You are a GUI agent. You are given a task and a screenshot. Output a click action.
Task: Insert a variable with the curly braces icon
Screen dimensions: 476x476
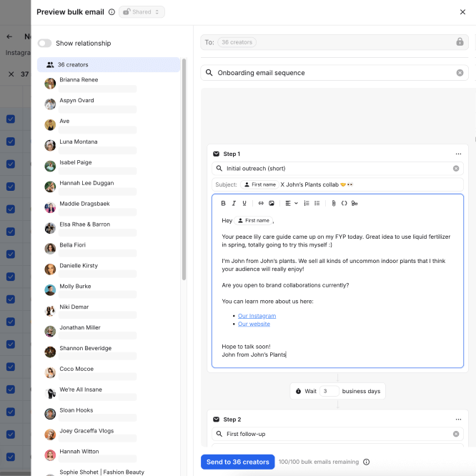(344, 204)
